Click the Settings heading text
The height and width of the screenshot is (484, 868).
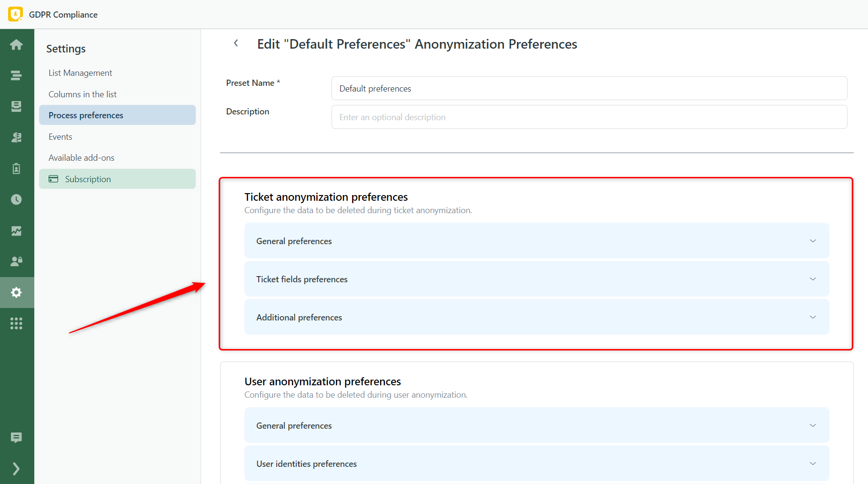pyautogui.click(x=66, y=49)
